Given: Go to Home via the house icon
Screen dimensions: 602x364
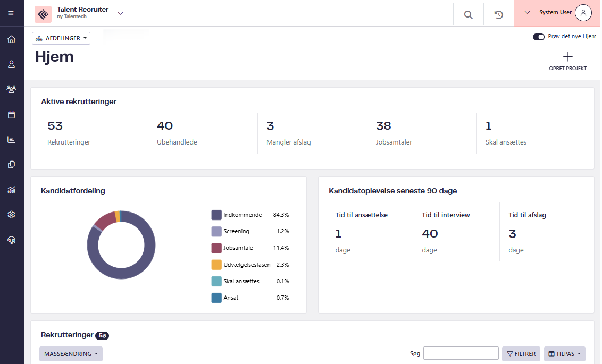Looking at the screenshot, I should coord(11,39).
